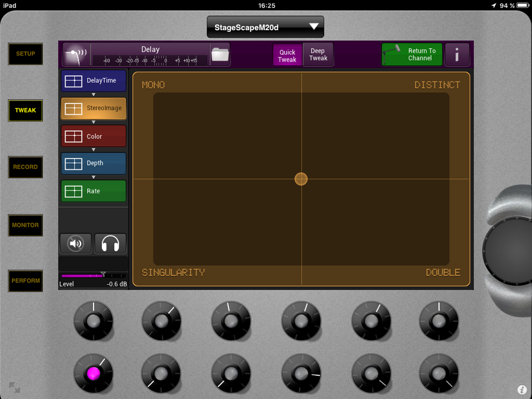Select the DelayTime parameter pad
532x399 pixels.
[94, 81]
